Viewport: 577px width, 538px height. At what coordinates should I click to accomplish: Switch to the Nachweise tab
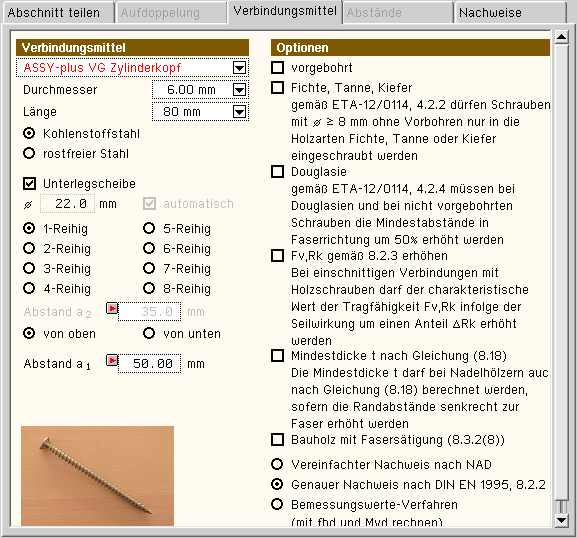point(510,13)
